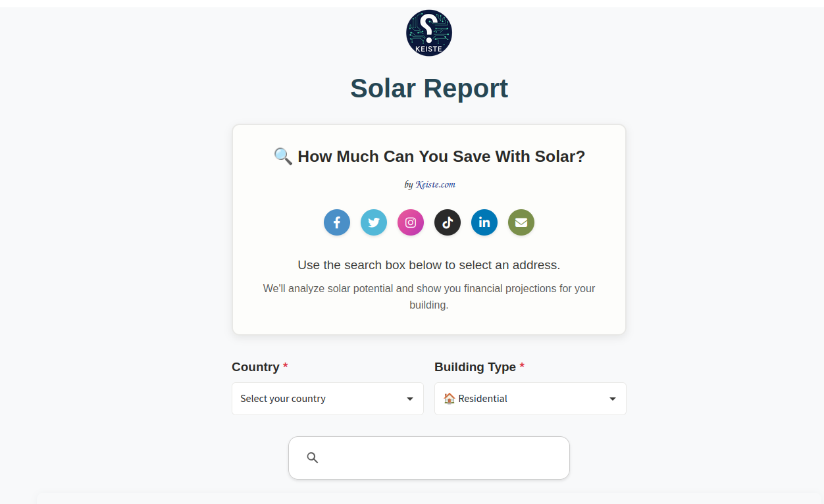The height and width of the screenshot is (504, 824).
Task: Click the "Country" field label
Action: (x=255, y=367)
